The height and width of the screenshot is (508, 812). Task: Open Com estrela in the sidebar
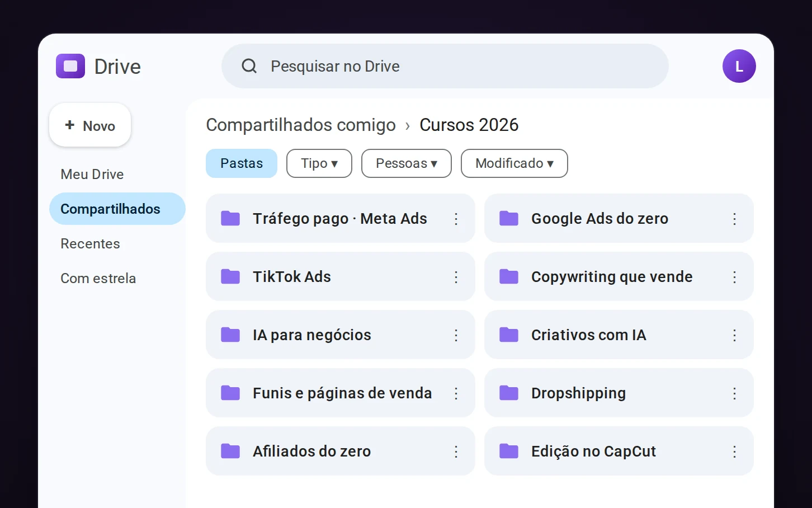coord(98,278)
